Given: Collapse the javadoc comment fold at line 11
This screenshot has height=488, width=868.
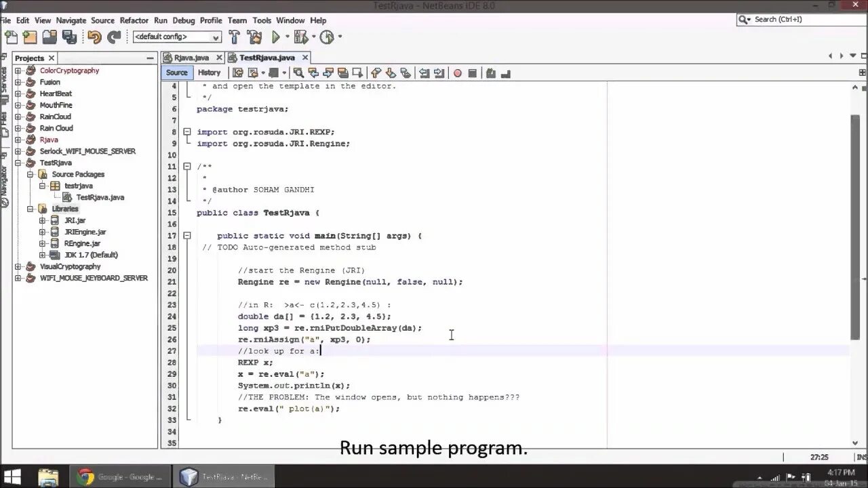Looking at the screenshot, I should [187, 166].
